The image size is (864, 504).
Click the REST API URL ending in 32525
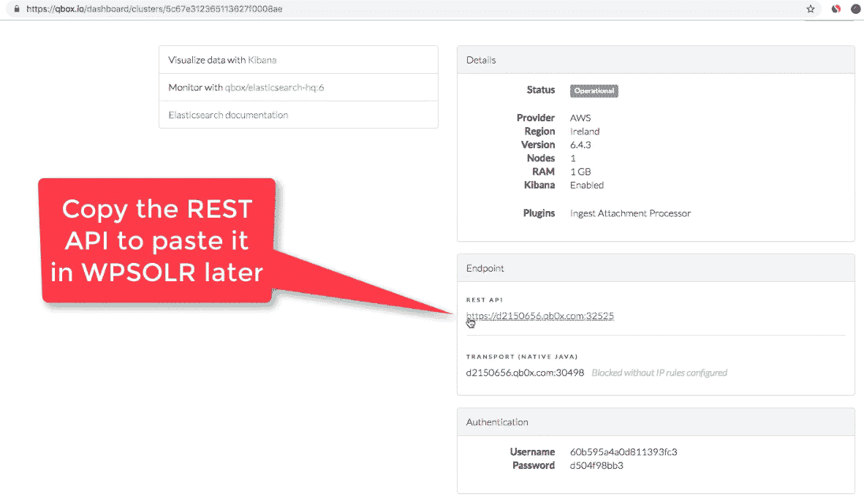point(540,316)
